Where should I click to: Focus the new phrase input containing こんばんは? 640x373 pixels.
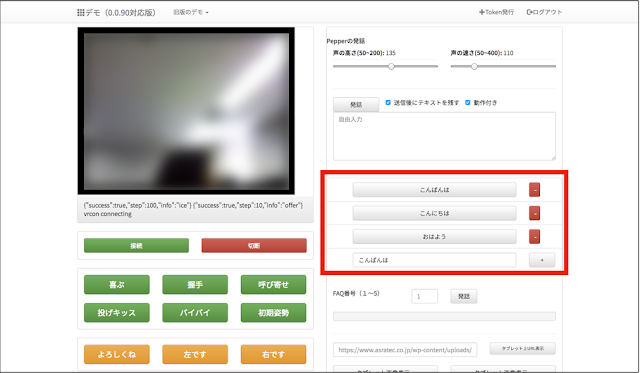click(x=434, y=260)
